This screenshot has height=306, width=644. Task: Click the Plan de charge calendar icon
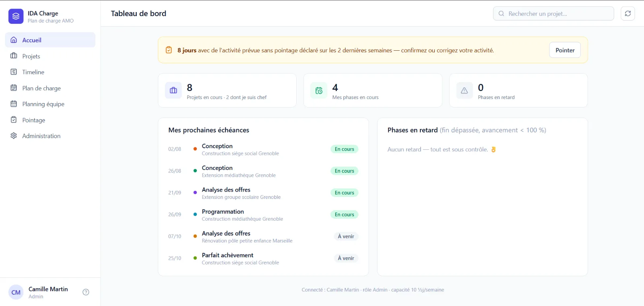click(14, 88)
